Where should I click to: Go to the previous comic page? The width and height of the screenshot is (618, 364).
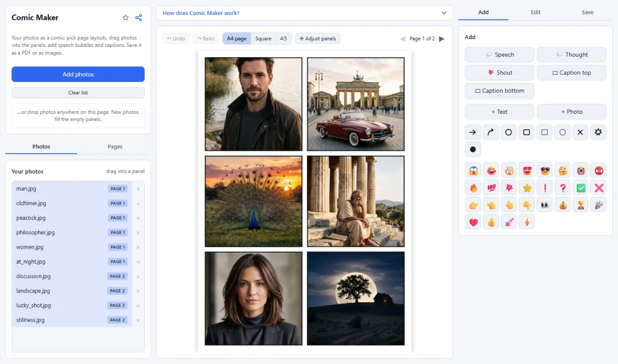[x=403, y=39]
